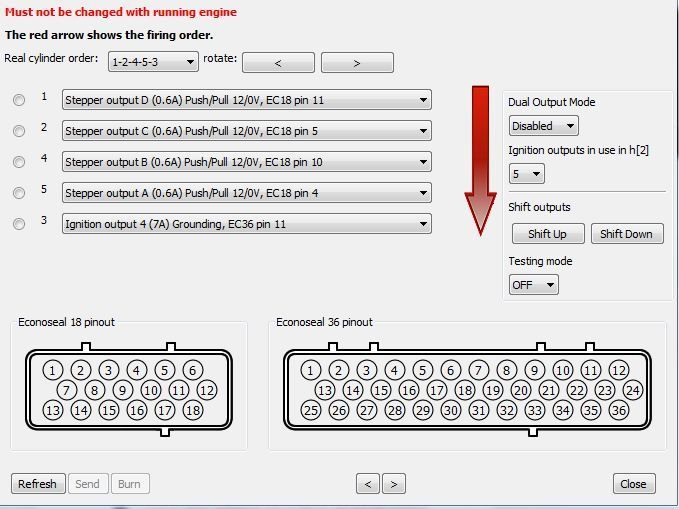Open Stepper output C pin 5 dropdown

247,131
